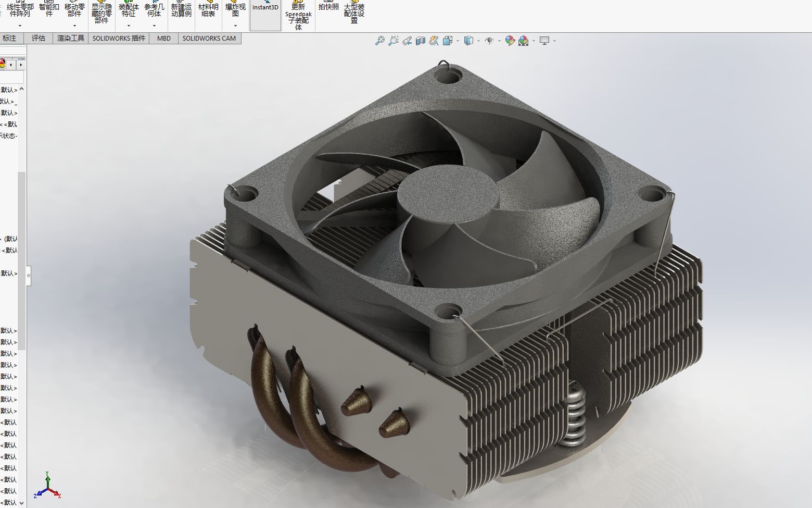Screen dimensions: 812x508
Task: Toggle Instant3D mode
Action: (x=265, y=8)
